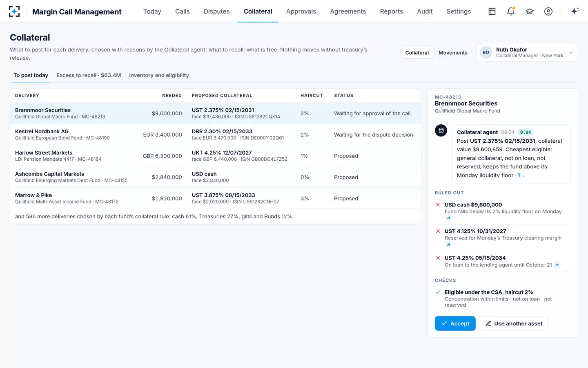
Task: Open the Audit nav tab
Action: coord(425,11)
